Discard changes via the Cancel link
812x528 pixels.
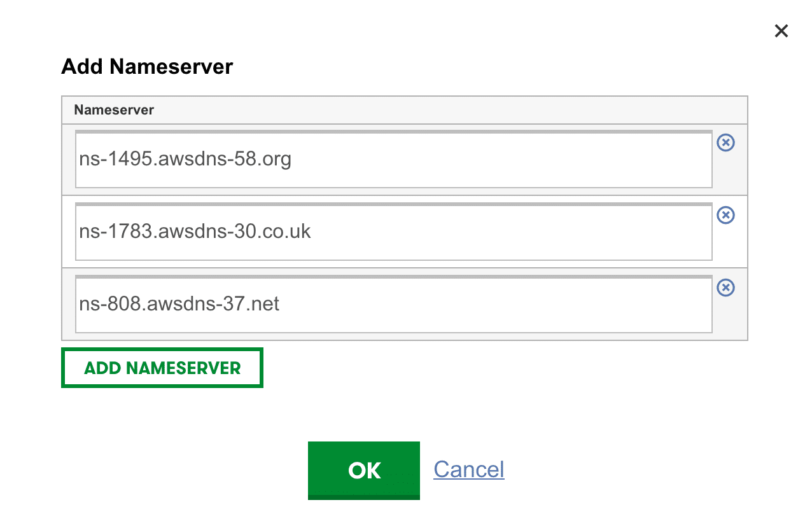[x=469, y=469]
